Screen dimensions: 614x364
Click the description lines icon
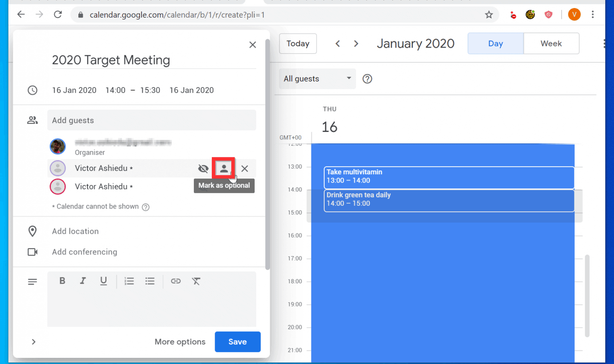pyautogui.click(x=32, y=282)
